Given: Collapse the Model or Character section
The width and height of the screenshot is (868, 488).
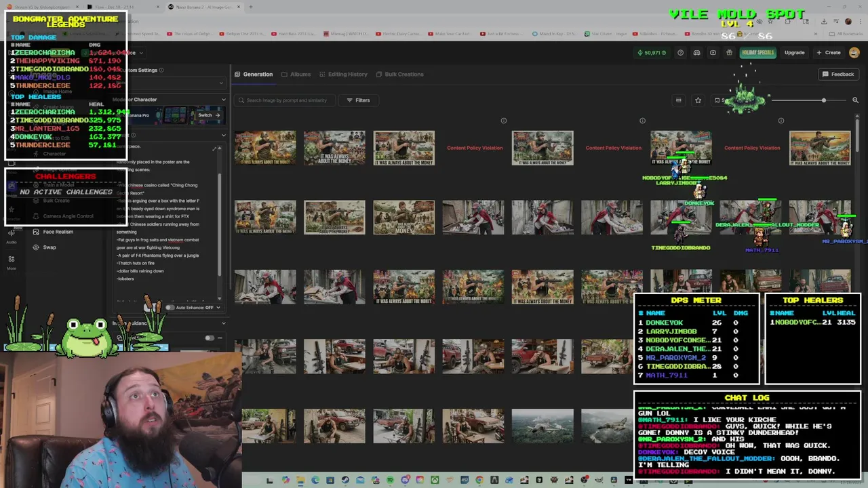Looking at the screenshot, I should click(224, 100).
